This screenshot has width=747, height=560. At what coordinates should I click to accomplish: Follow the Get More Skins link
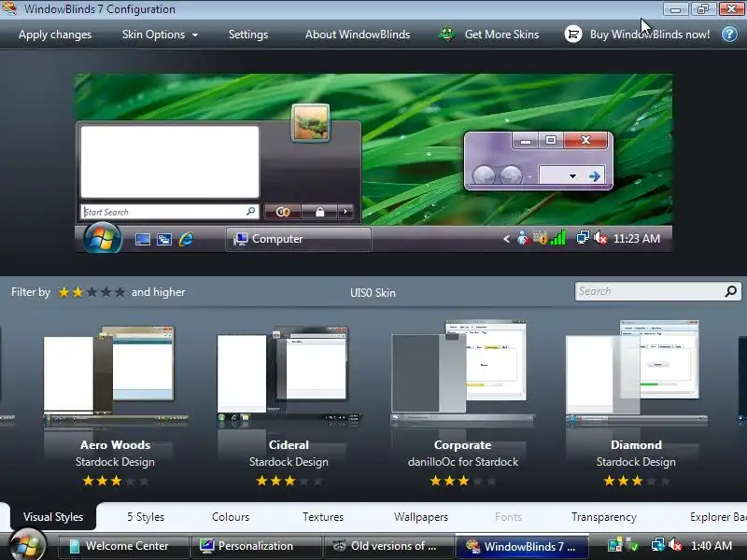pyautogui.click(x=501, y=35)
